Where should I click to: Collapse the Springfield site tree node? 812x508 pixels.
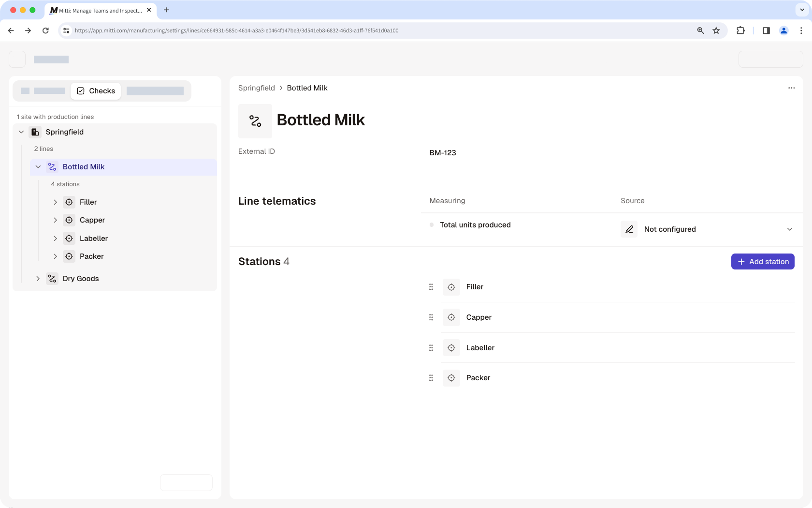21,132
